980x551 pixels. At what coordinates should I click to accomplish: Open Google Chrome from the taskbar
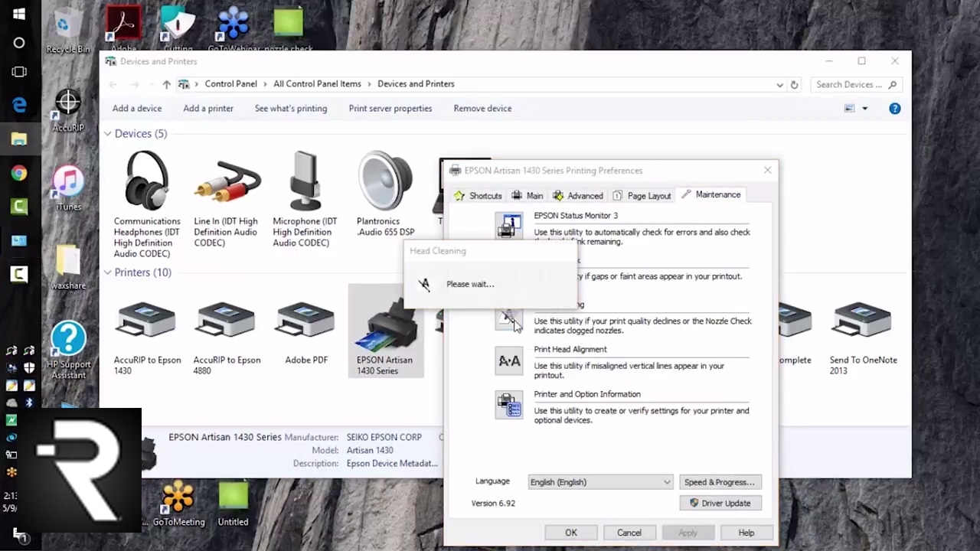tap(19, 174)
